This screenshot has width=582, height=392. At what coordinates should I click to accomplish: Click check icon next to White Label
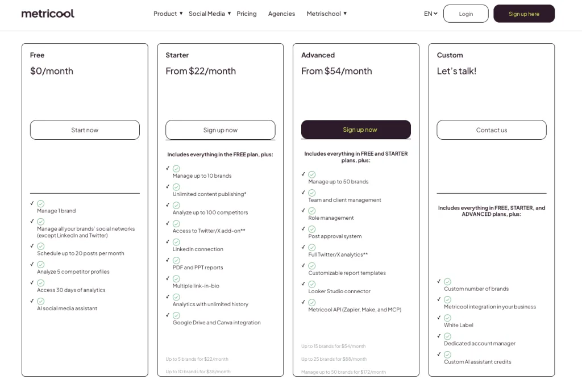448,318
